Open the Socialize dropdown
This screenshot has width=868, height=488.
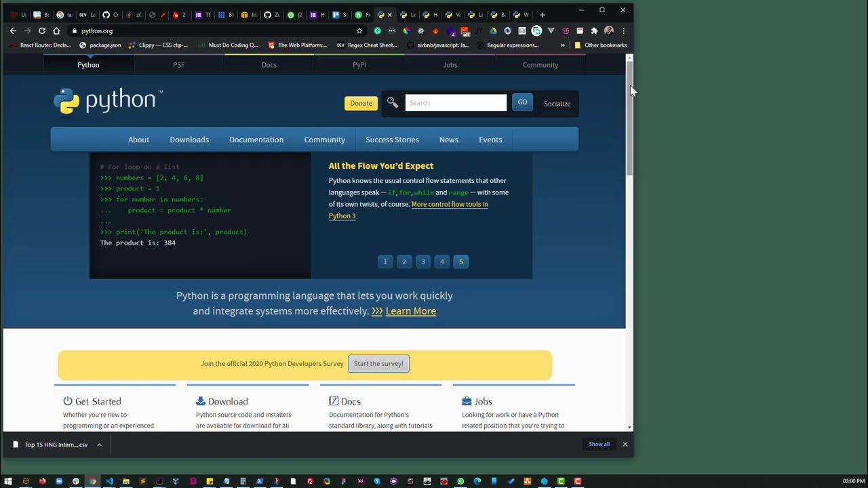point(557,104)
